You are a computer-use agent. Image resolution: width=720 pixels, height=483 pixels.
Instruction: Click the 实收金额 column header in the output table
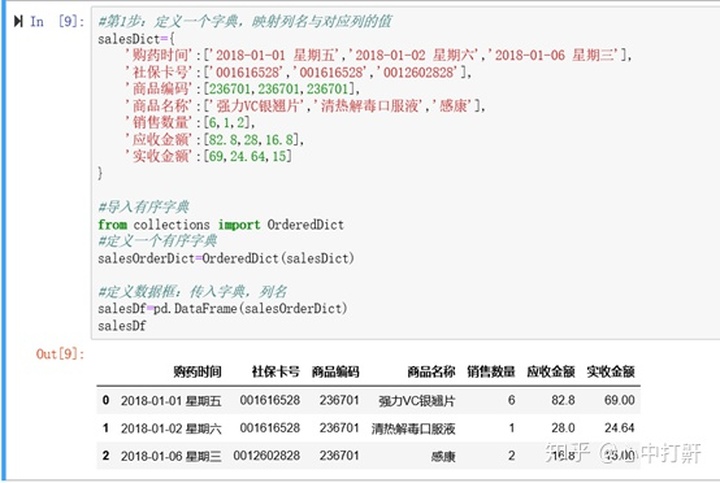pyautogui.click(x=610, y=371)
